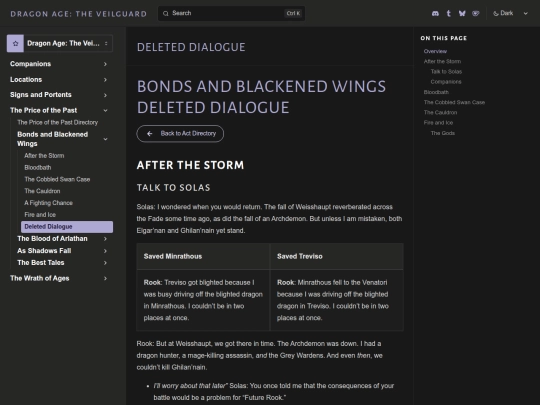
Task: Expand As Shadows Fall chevron
Action: [x=105, y=251]
